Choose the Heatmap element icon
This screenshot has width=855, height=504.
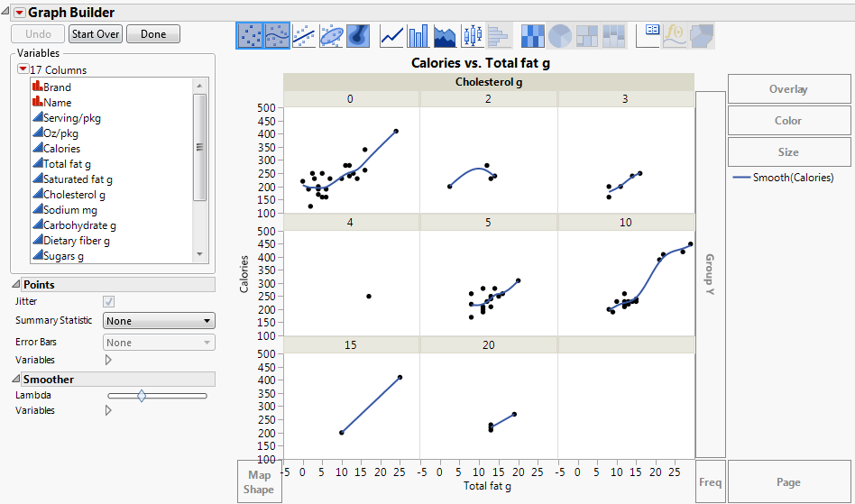tap(533, 36)
